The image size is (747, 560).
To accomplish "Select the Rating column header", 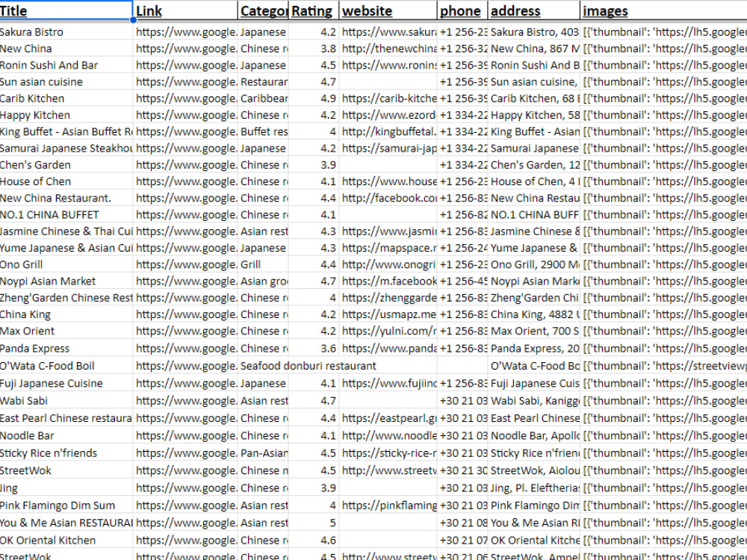I will (314, 10).
